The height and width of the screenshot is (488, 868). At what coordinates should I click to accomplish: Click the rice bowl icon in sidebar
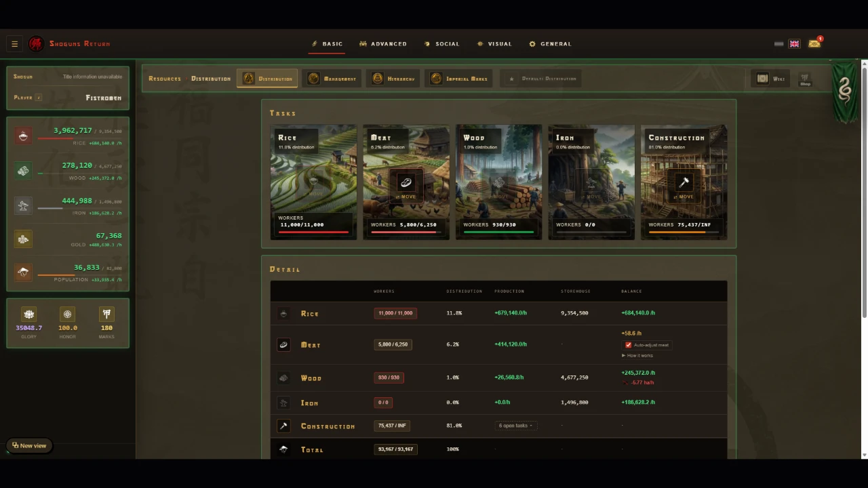click(x=23, y=136)
